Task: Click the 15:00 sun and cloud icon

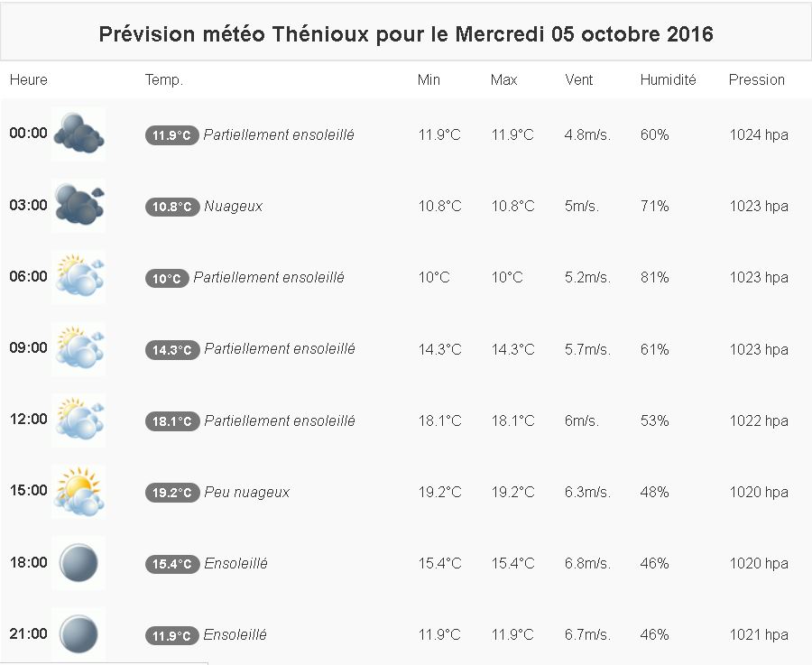Action: 78,491
